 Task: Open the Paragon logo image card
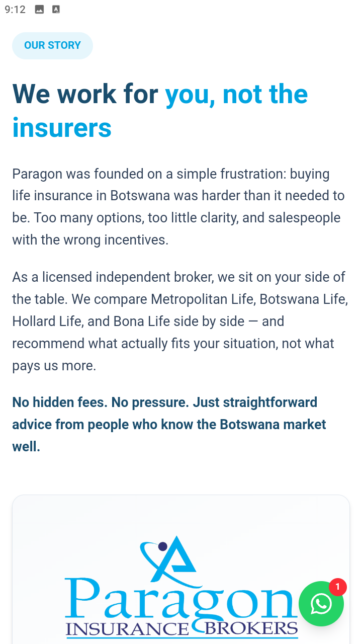181,570
